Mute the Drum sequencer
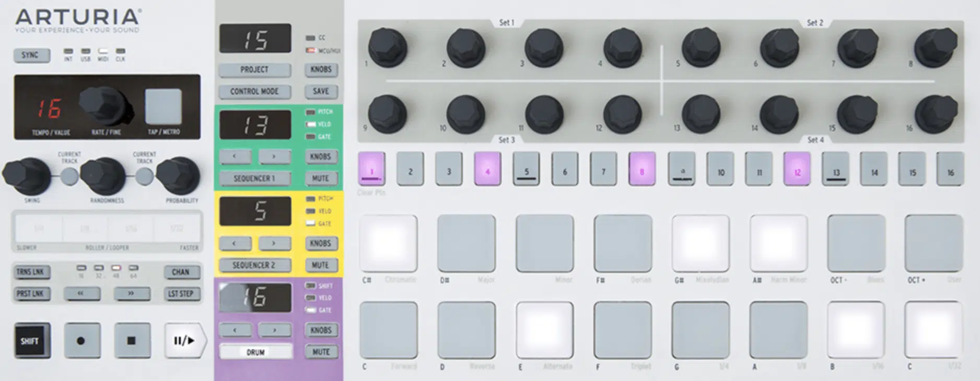 click(321, 352)
